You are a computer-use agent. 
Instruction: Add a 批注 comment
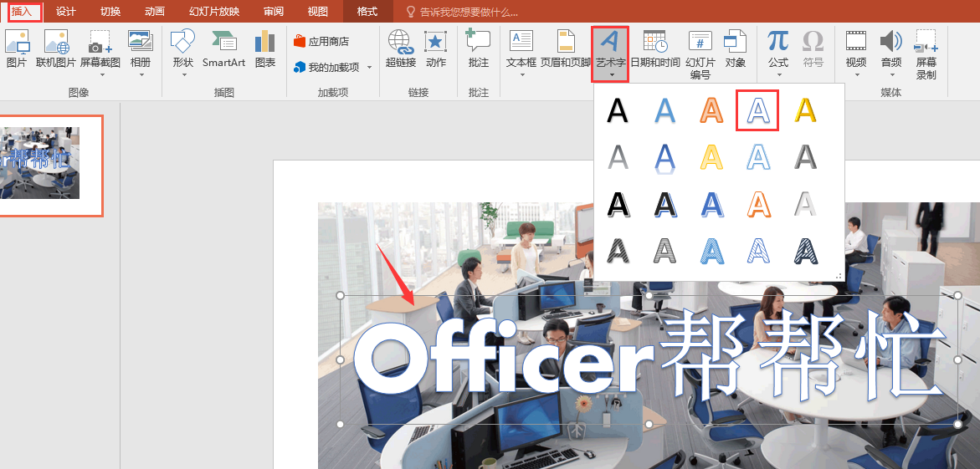click(x=478, y=48)
